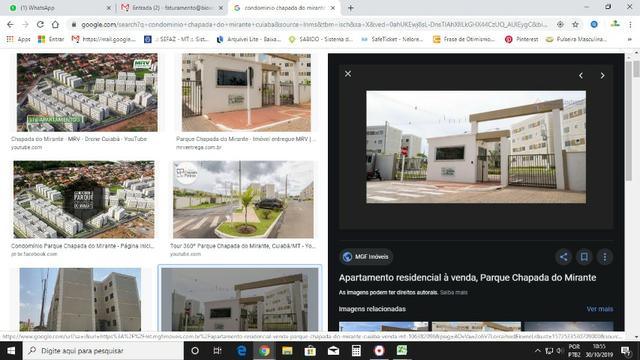The height and width of the screenshot is (360, 640).
Task: Open the building exterior thumbnail
Action: tap(80, 299)
